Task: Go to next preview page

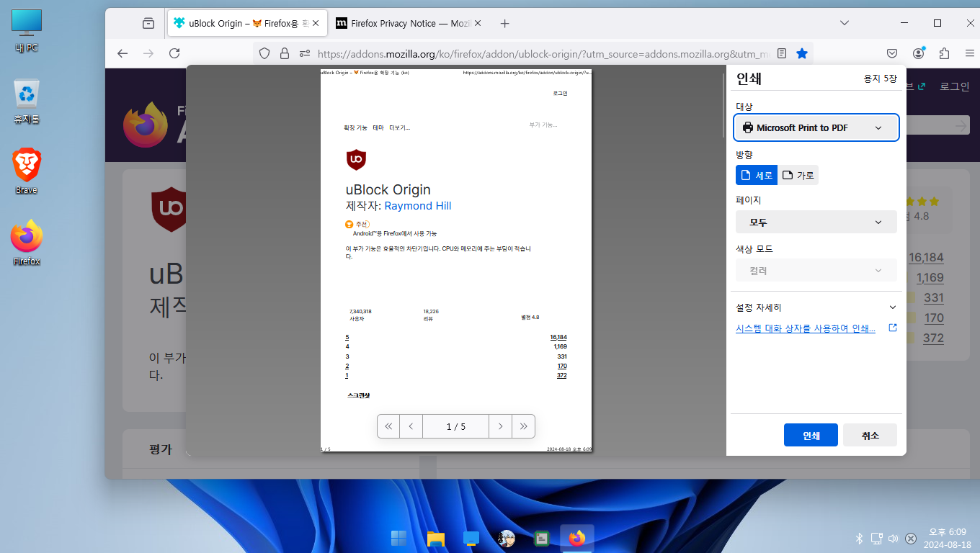Action: tap(500, 426)
